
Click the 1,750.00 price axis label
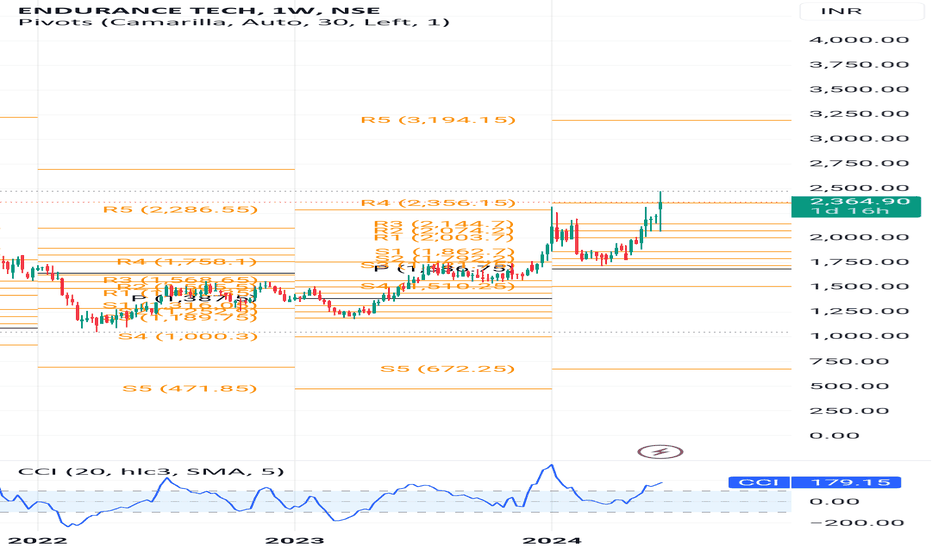tap(859, 262)
